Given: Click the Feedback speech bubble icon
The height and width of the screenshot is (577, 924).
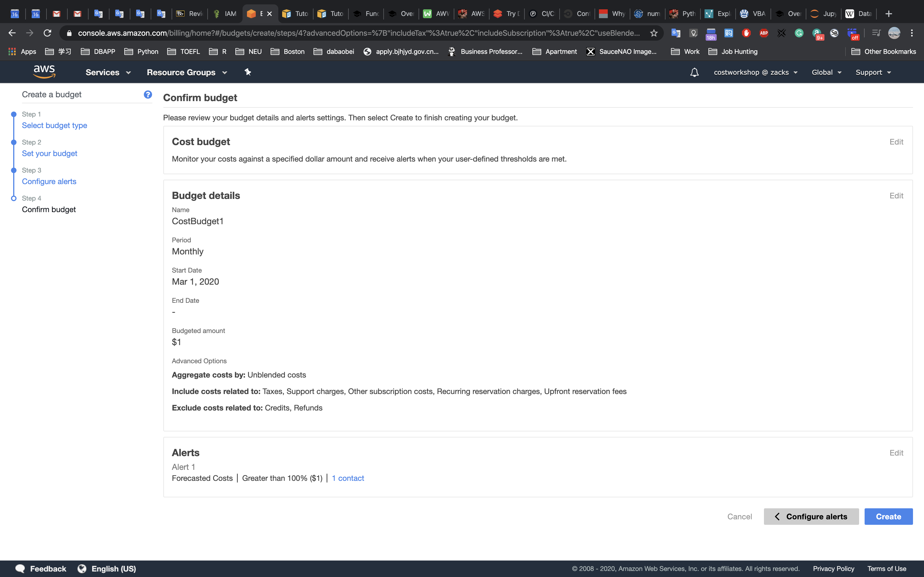Looking at the screenshot, I should [20, 568].
